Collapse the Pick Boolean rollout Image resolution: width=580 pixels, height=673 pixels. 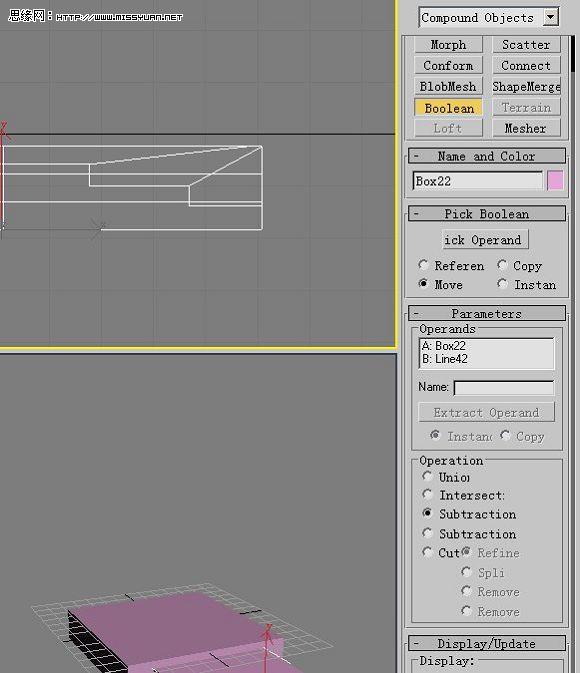[486, 214]
